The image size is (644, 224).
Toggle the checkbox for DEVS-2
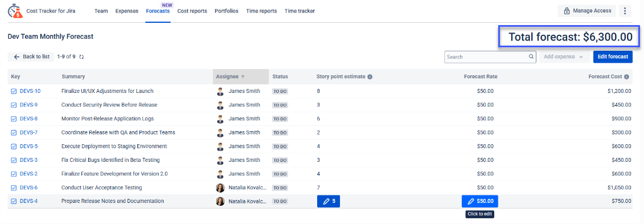[x=14, y=174]
